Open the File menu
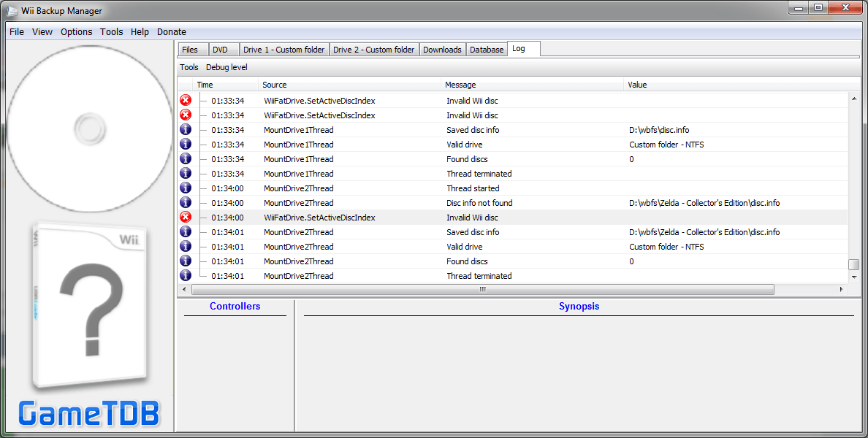 point(17,31)
